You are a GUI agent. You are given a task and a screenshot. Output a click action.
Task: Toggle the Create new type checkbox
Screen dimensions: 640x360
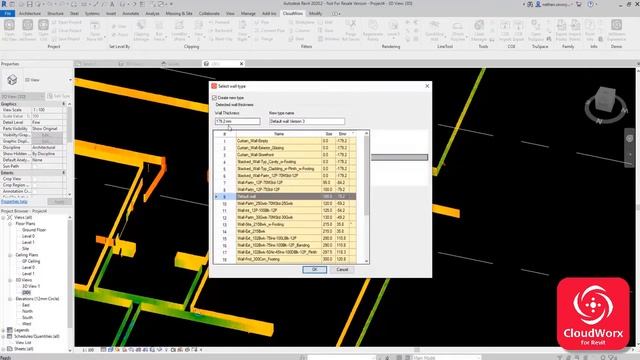pyautogui.click(x=215, y=98)
